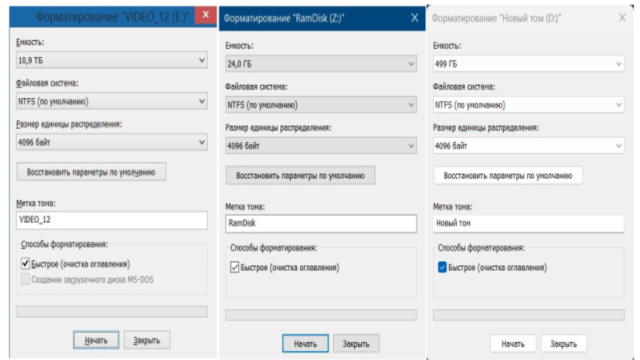Close the Новый том (D:) format dialog
Viewport: 640px width, 360px height.
click(622, 18)
